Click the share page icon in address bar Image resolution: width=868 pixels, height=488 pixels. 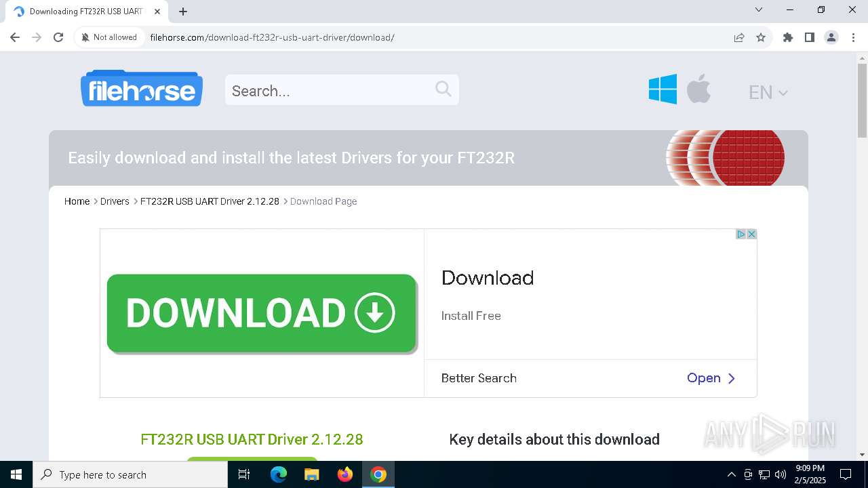[x=739, y=37]
